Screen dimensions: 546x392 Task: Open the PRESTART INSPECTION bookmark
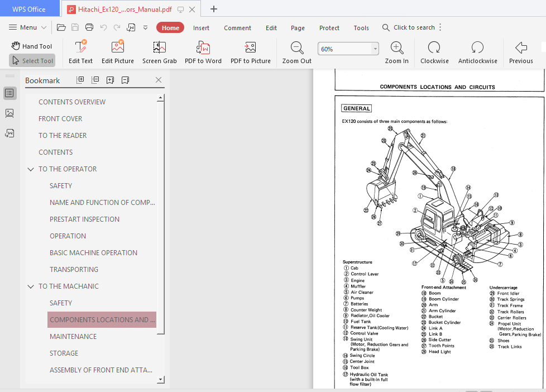[x=85, y=219]
